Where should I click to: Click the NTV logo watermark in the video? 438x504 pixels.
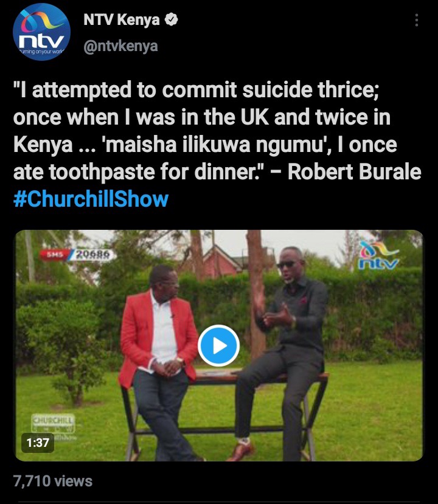pyautogui.click(x=379, y=256)
